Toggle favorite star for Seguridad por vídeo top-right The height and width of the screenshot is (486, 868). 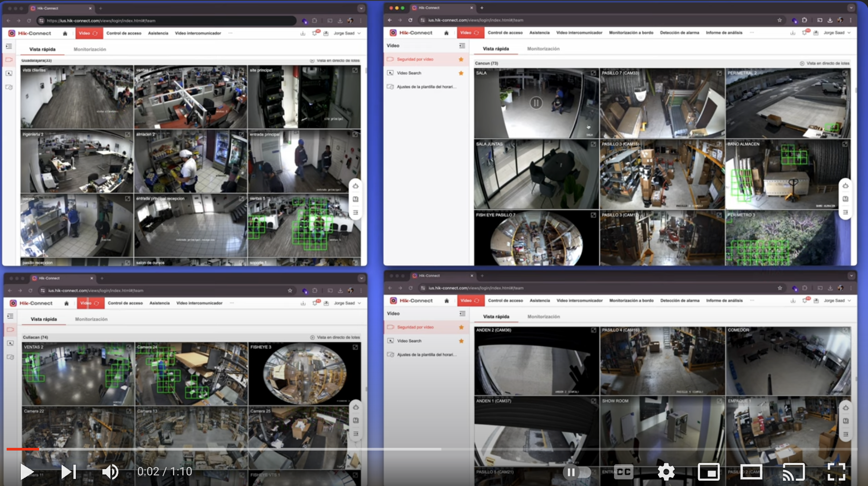[x=461, y=59]
